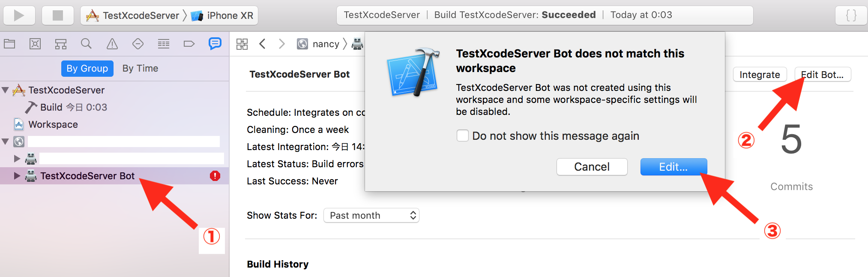Open the Breakpoint navigator icon
This screenshot has width=868, height=277.
click(189, 44)
